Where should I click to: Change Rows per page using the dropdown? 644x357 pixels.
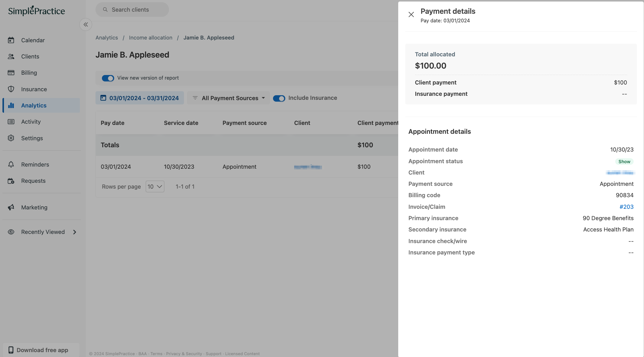click(155, 186)
